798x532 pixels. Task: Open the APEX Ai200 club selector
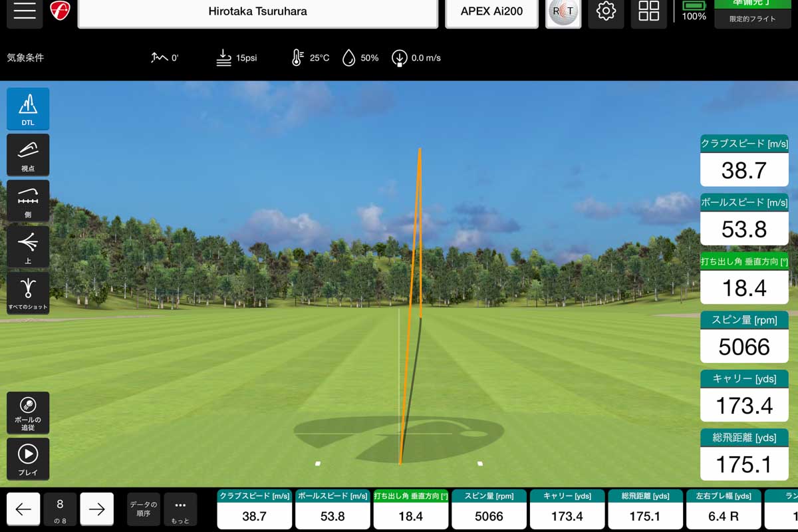click(491, 13)
